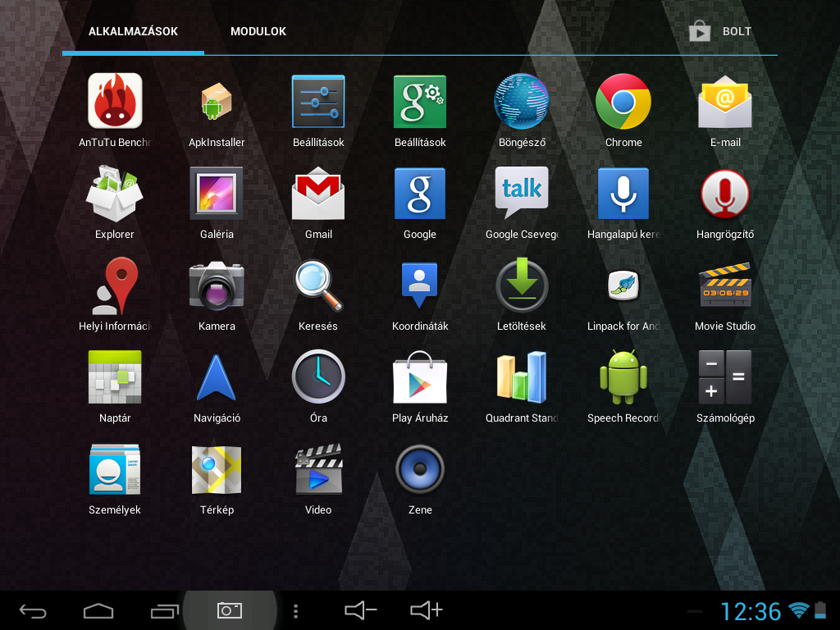Screen dimensions: 840x630
Task: Open the BOLT store shortcut
Action: tap(720, 31)
